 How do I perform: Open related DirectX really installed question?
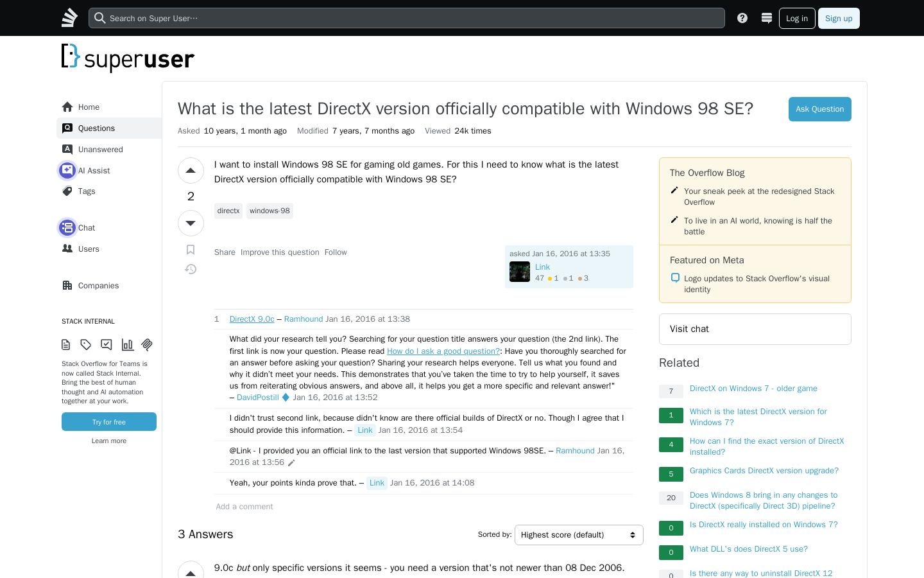764,525
